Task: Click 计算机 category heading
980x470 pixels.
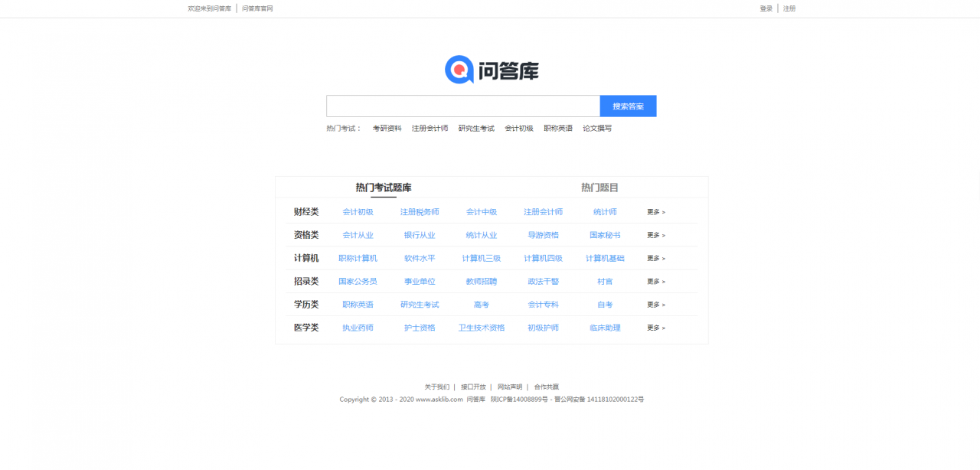Action: [306, 258]
